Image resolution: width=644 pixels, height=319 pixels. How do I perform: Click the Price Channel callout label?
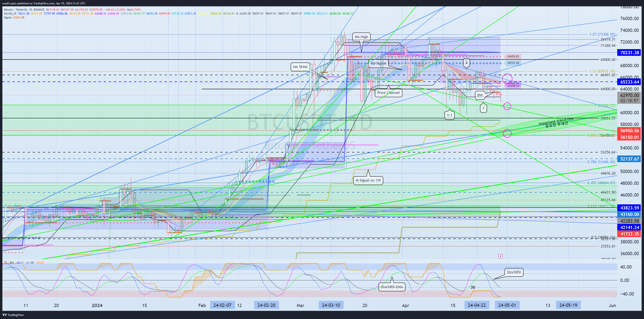click(x=388, y=92)
